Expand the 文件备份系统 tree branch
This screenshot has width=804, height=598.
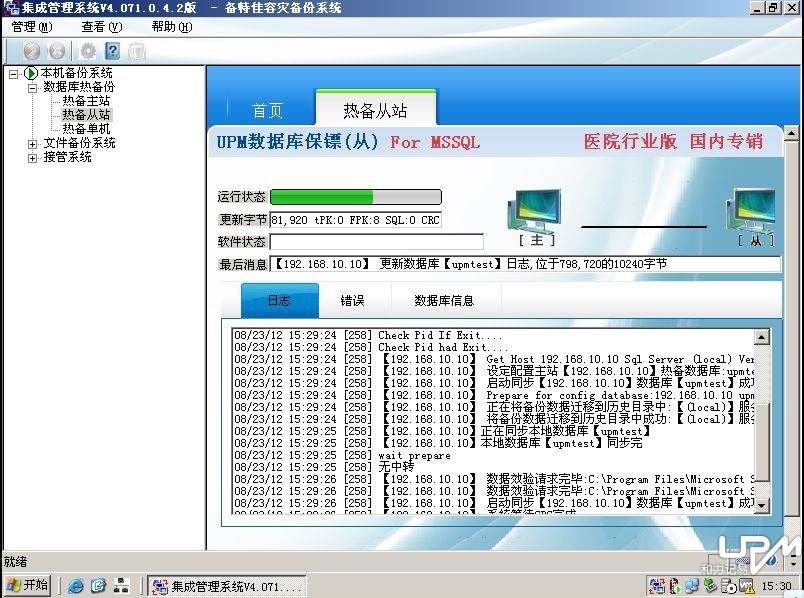click(32, 144)
